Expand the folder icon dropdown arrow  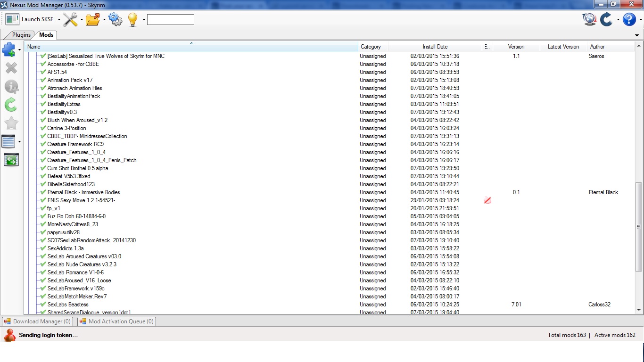[104, 20]
